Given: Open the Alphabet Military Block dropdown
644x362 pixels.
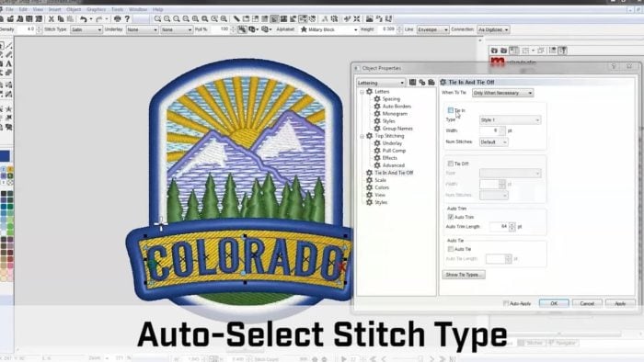Looking at the screenshot, I should 329,29.
